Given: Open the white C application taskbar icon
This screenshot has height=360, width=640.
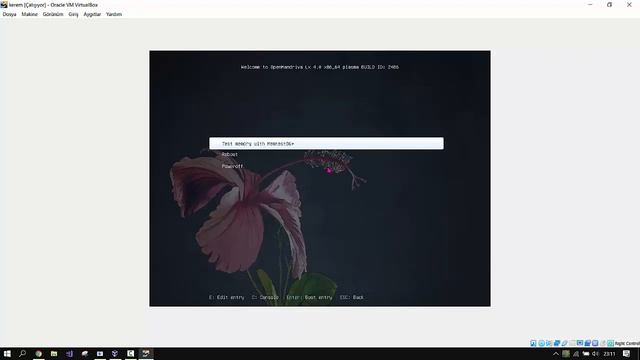Looking at the screenshot, I should pyautogui.click(x=130, y=353).
